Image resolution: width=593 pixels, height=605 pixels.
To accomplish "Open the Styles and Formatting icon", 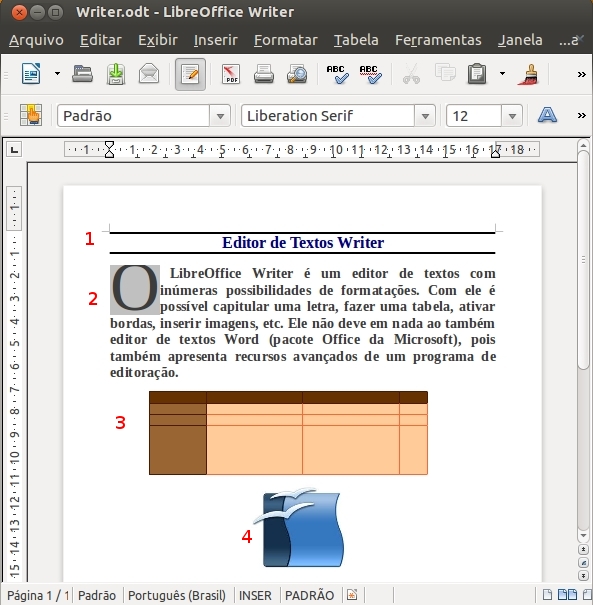I will click(31, 115).
